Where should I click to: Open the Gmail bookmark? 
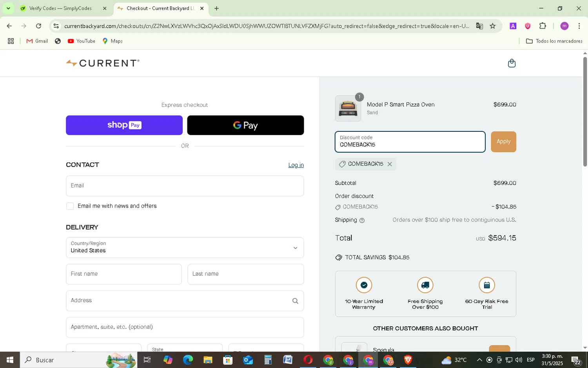(37, 41)
